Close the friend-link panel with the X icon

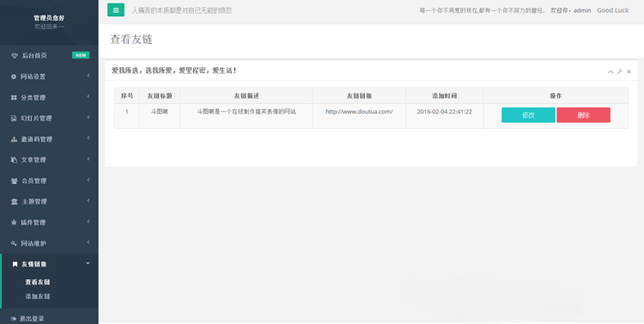(629, 71)
